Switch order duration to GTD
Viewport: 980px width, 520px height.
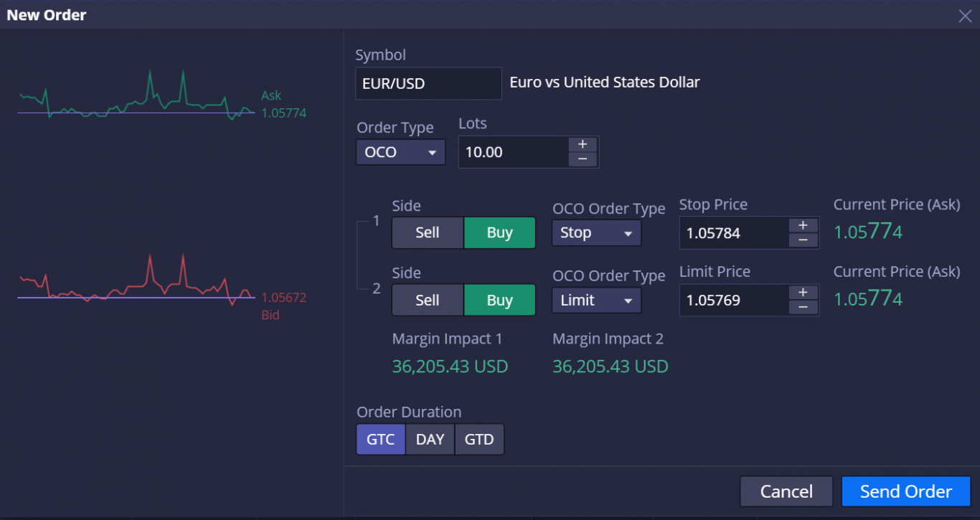pos(479,439)
